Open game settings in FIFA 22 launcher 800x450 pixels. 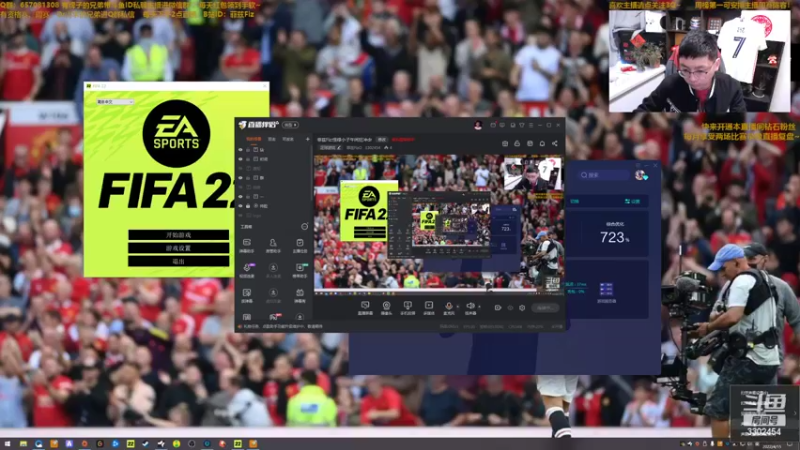(x=178, y=248)
